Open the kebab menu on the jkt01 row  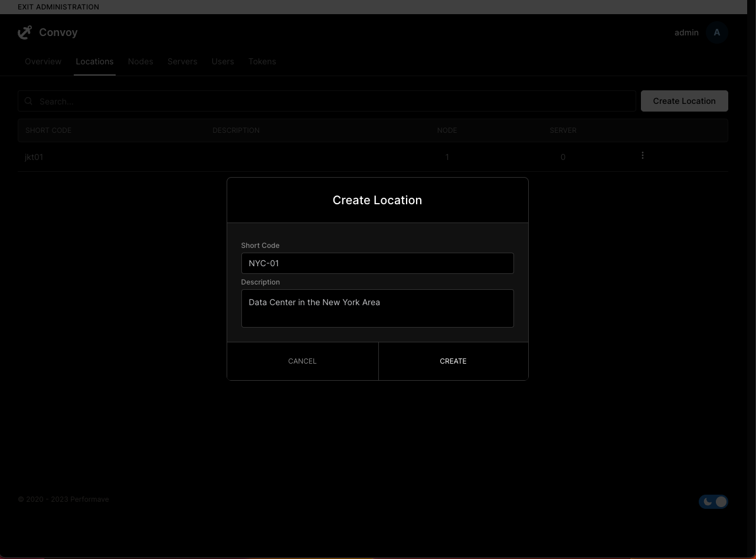pyautogui.click(x=642, y=155)
